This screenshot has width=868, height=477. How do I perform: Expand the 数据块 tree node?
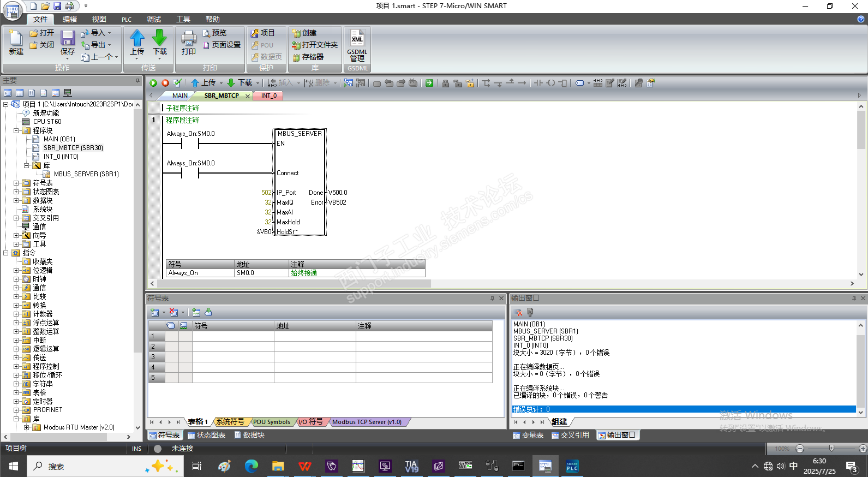click(x=16, y=200)
